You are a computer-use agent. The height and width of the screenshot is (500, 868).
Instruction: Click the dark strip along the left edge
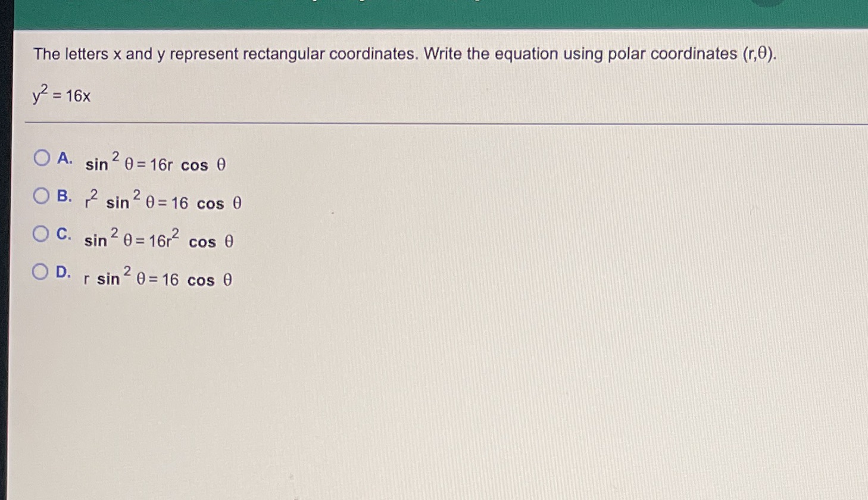7,250
